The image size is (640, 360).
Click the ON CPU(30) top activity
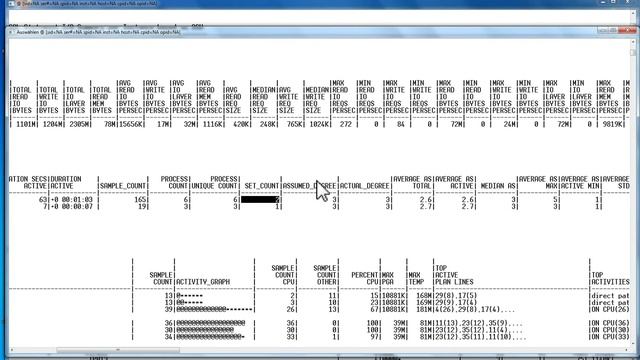[610, 330]
